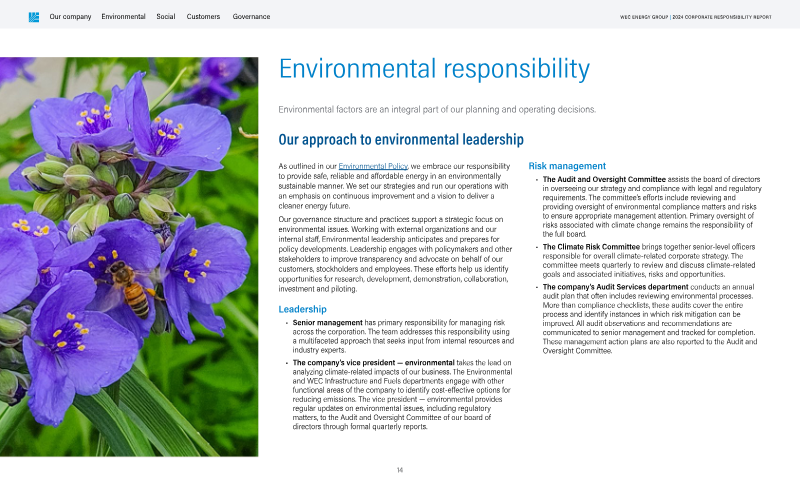Click the page number 14
800x485 pixels.
pos(399,470)
